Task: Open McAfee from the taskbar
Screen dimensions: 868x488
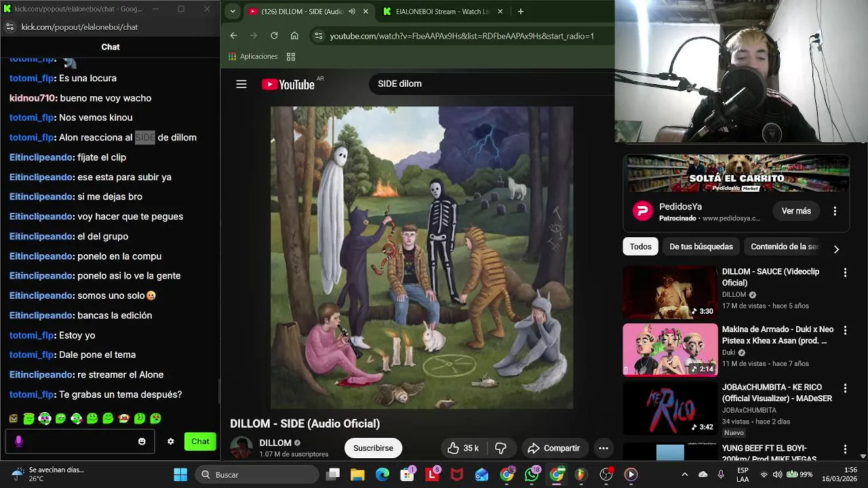Action: tap(457, 474)
